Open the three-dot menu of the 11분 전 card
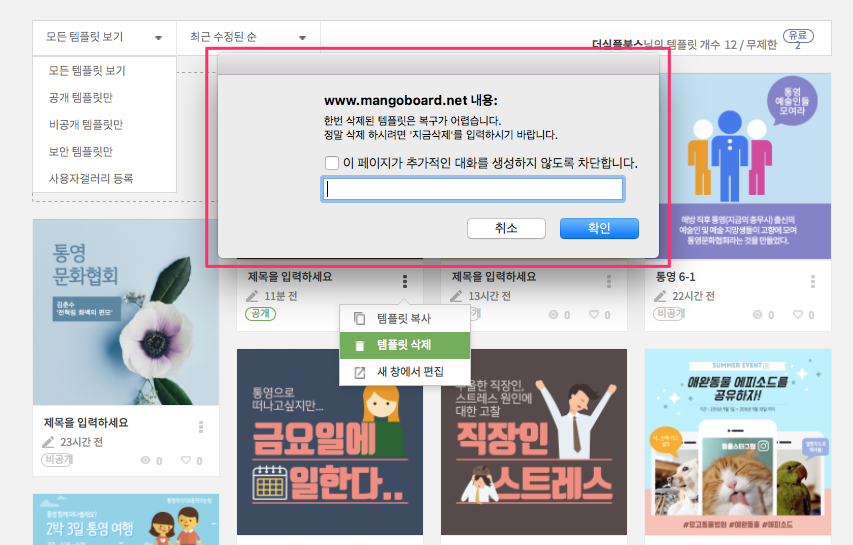 [405, 281]
